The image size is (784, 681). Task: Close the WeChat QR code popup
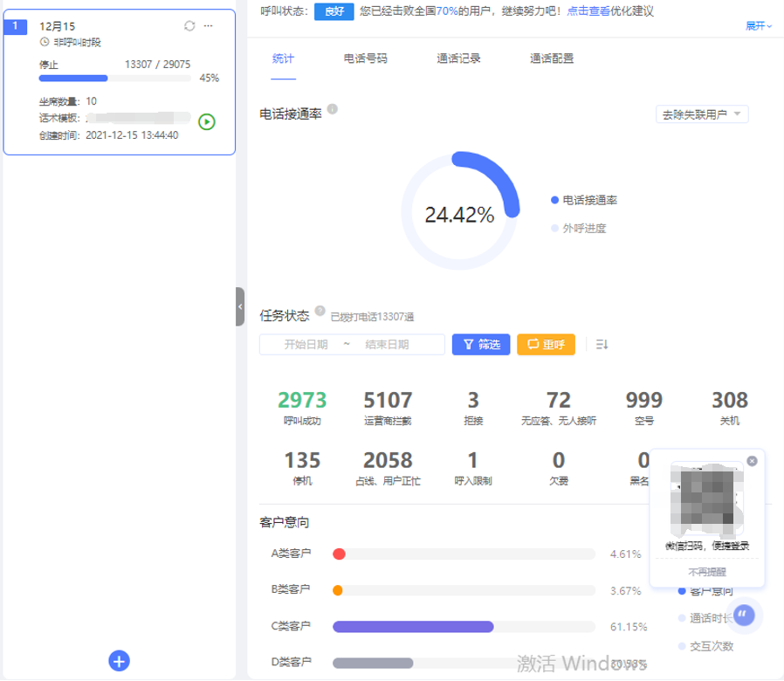[x=753, y=461]
